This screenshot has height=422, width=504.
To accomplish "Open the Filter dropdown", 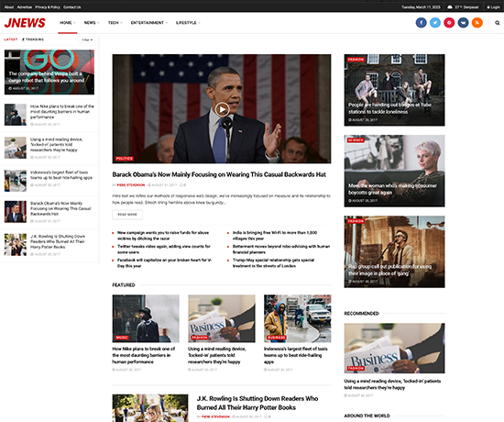I will [x=87, y=40].
